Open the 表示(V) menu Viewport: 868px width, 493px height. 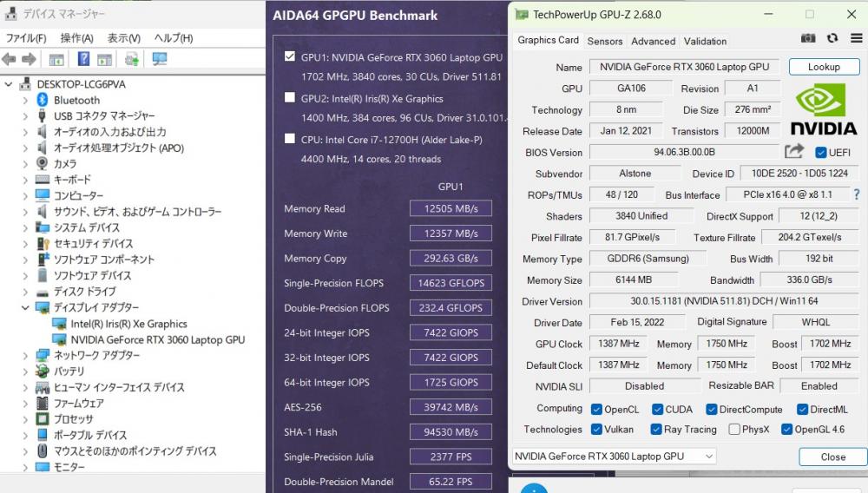pyautogui.click(x=123, y=38)
